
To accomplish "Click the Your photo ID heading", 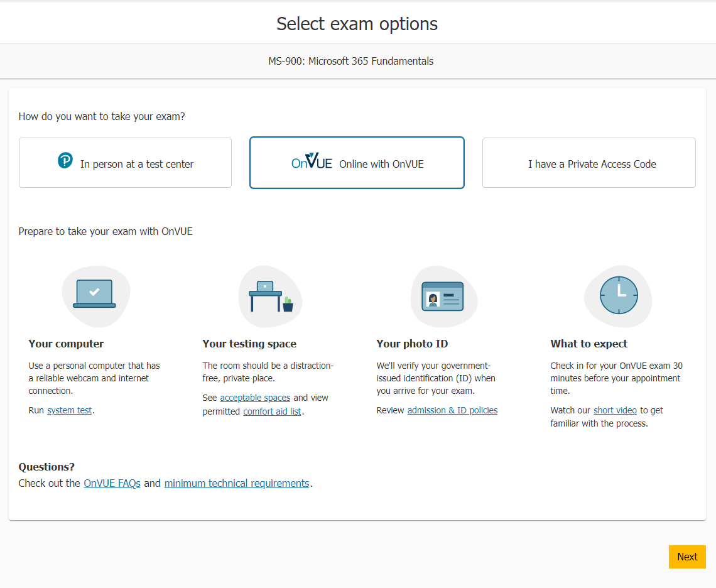I will [412, 344].
